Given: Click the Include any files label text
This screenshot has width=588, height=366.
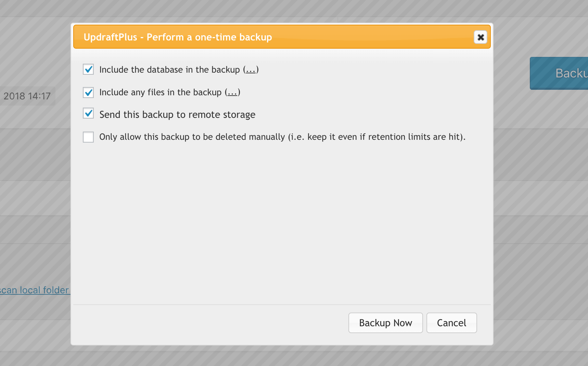Looking at the screenshot, I should click(161, 92).
